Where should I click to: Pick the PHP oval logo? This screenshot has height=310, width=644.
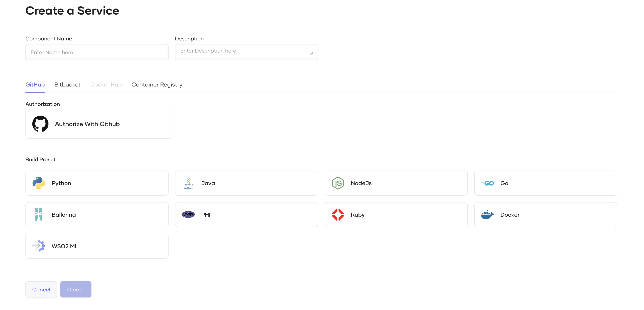pos(188,215)
